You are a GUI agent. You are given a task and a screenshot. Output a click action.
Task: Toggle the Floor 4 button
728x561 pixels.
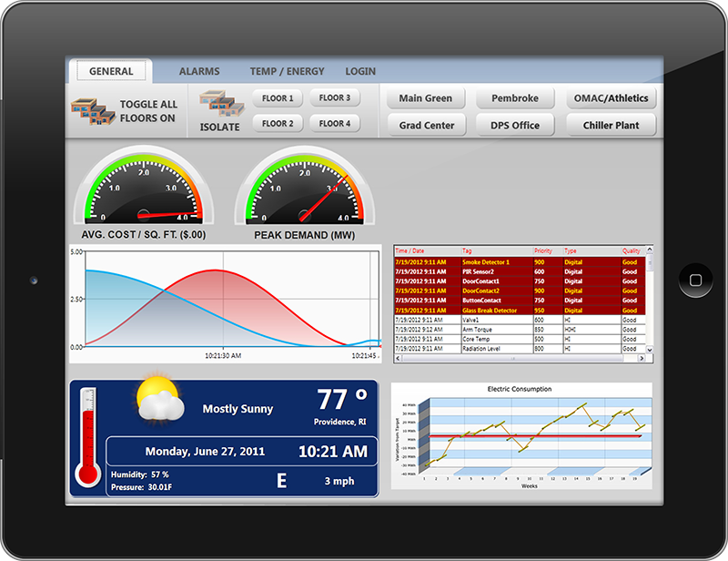point(335,123)
